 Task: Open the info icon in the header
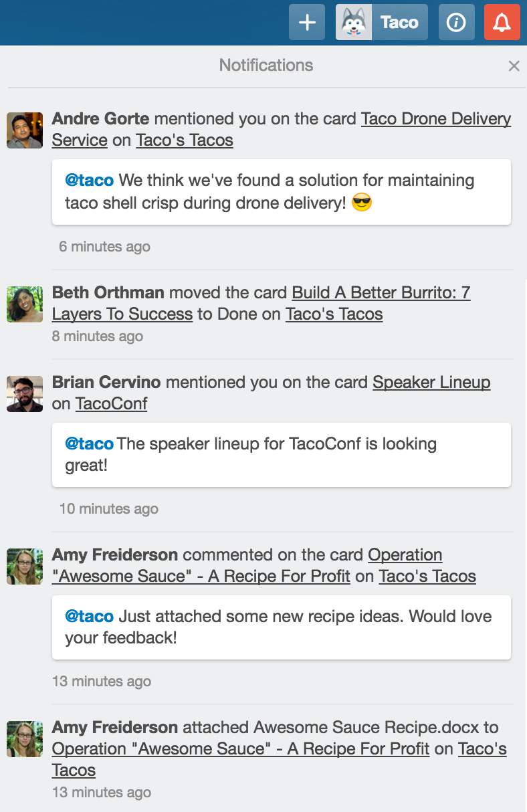[456, 22]
